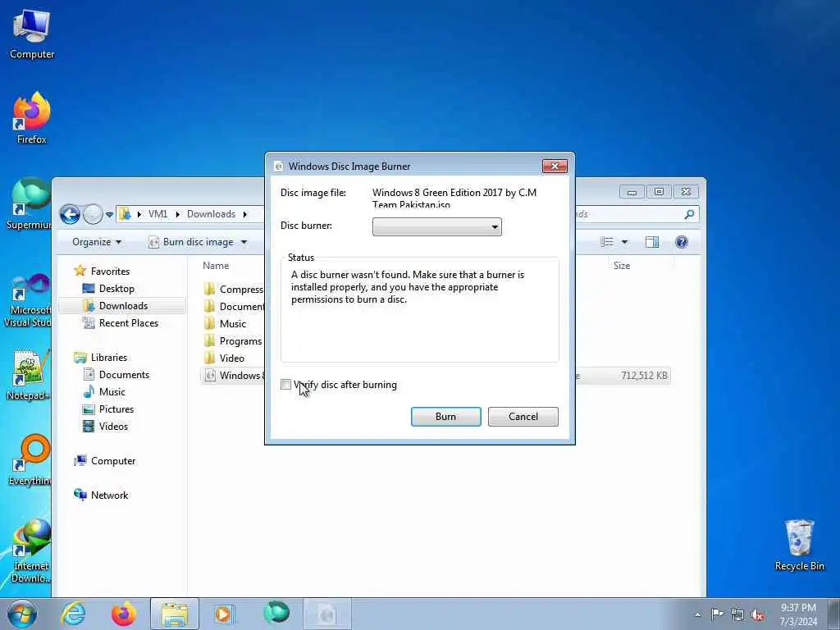Open Internet Download Manager desktop shortcut
Image resolution: width=840 pixels, height=630 pixels.
[x=30, y=551]
